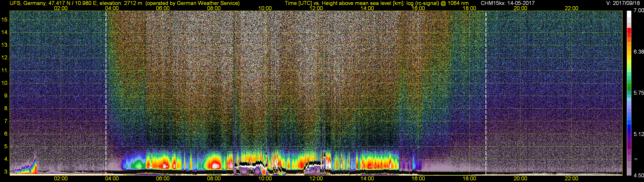Select the top axis "14:00" time label
This screenshot has height=182, width=644.
point(367,8)
